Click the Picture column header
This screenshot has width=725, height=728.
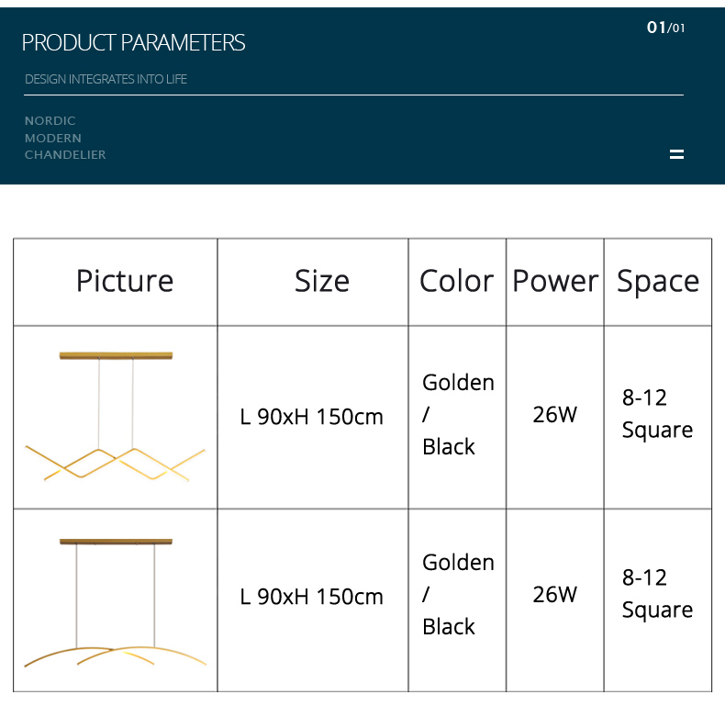(125, 281)
